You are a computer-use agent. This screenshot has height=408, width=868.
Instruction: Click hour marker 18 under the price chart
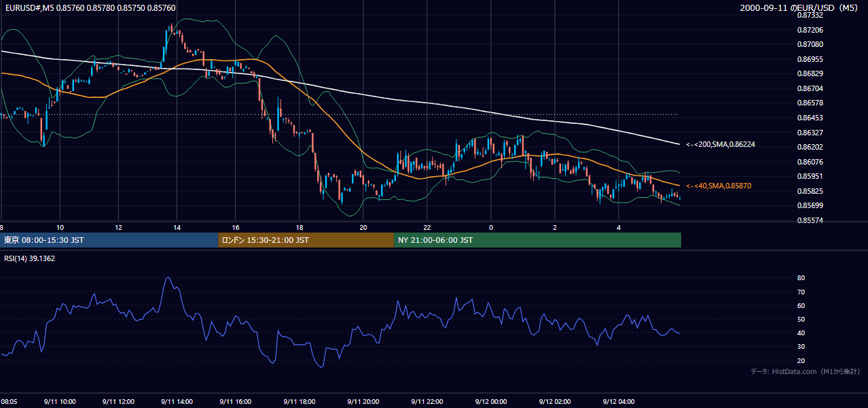tap(300, 227)
